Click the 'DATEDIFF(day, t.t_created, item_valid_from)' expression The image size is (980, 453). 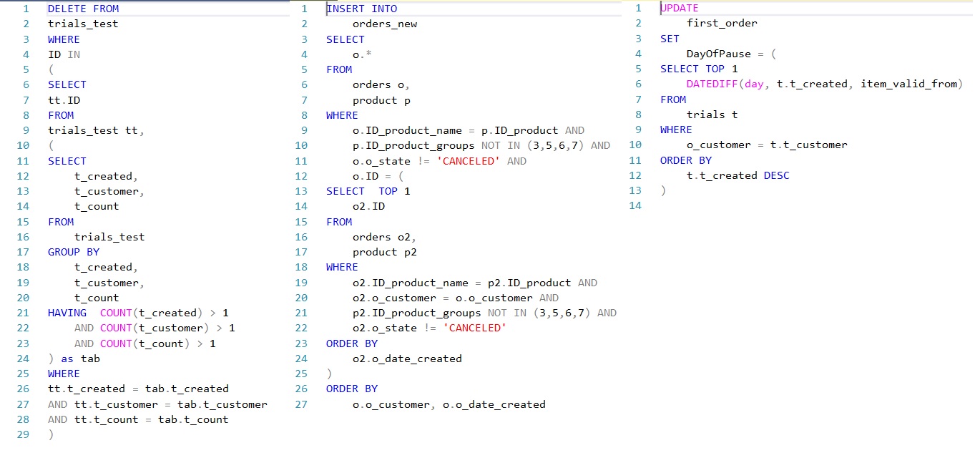coord(825,84)
